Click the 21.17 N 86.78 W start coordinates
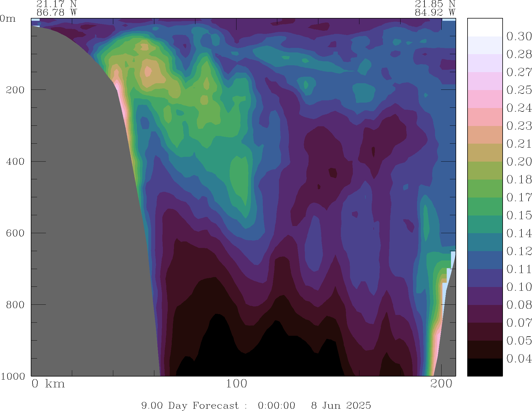 (x=56, y=8)
